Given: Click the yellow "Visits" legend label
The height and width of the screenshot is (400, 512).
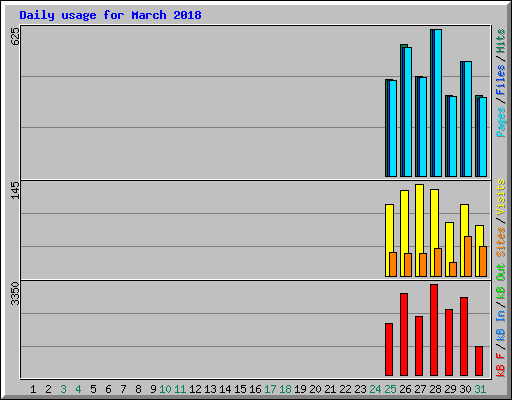Looking at the screenshot, I should pyautogui.click(x=500, y=197).
